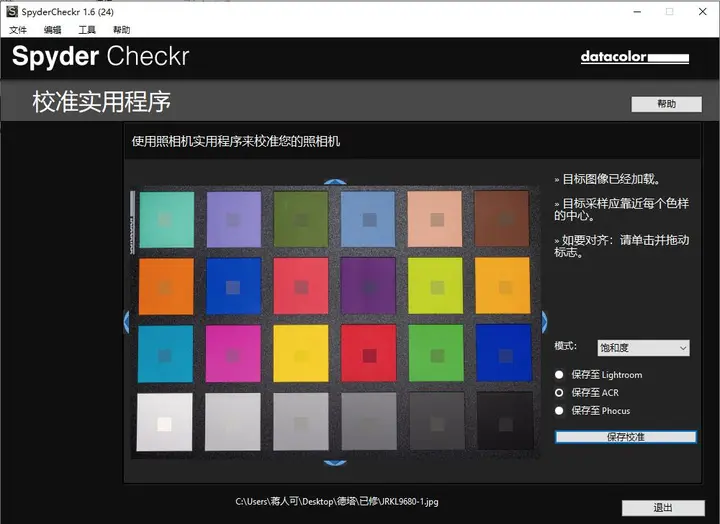Click the yellow-green lime patch

point(435,286)
